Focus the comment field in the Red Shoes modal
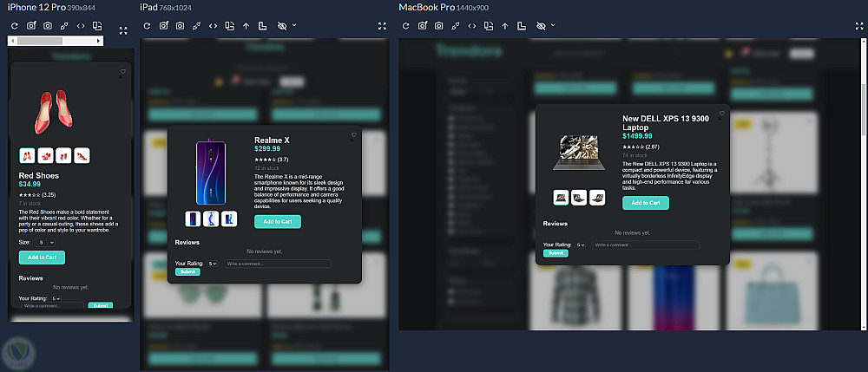Image resolution: width=868 pixels, height=372 pixels. coord(53,305)
